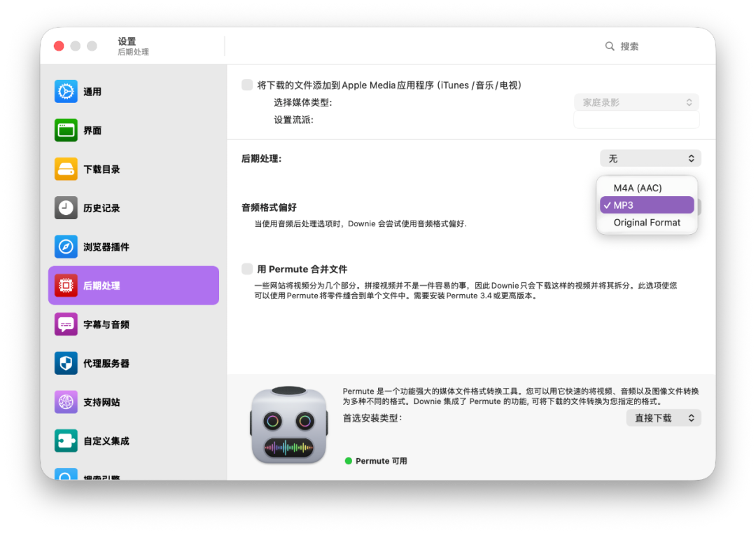Select M4A (AAC) audio format
This screenshot has width=756, height=533.
(x=645, y=187)
